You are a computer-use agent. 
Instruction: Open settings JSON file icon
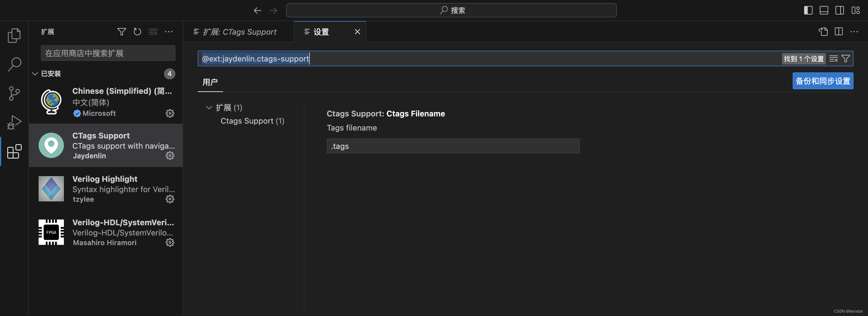[823, 32]
